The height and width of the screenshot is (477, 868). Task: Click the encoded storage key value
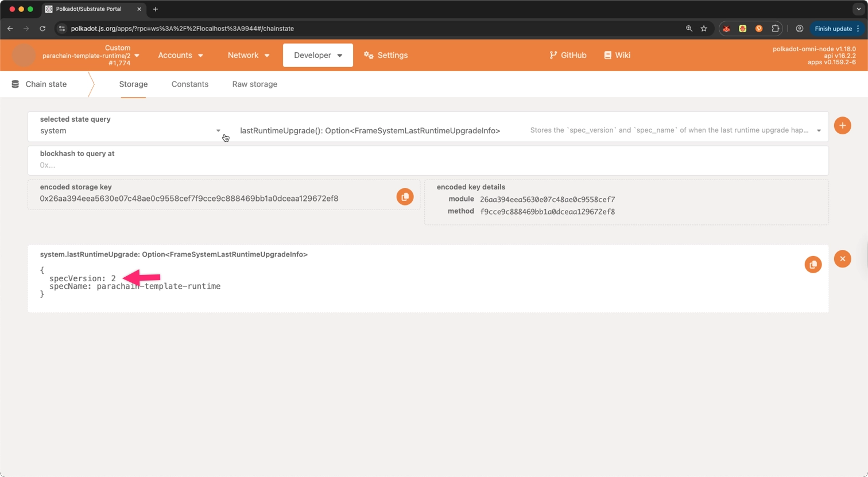pyautogui.click(x=189, y=199)
